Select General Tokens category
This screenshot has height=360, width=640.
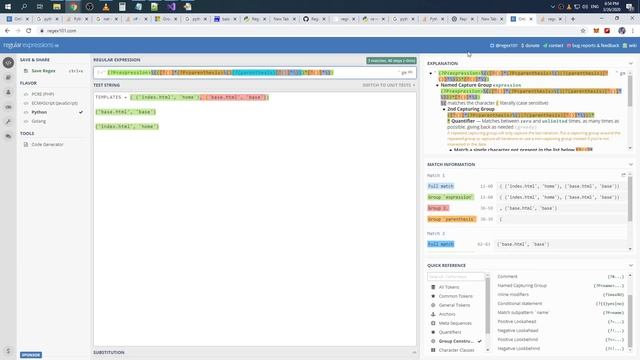pyautogui.click(x=456, y=305)
